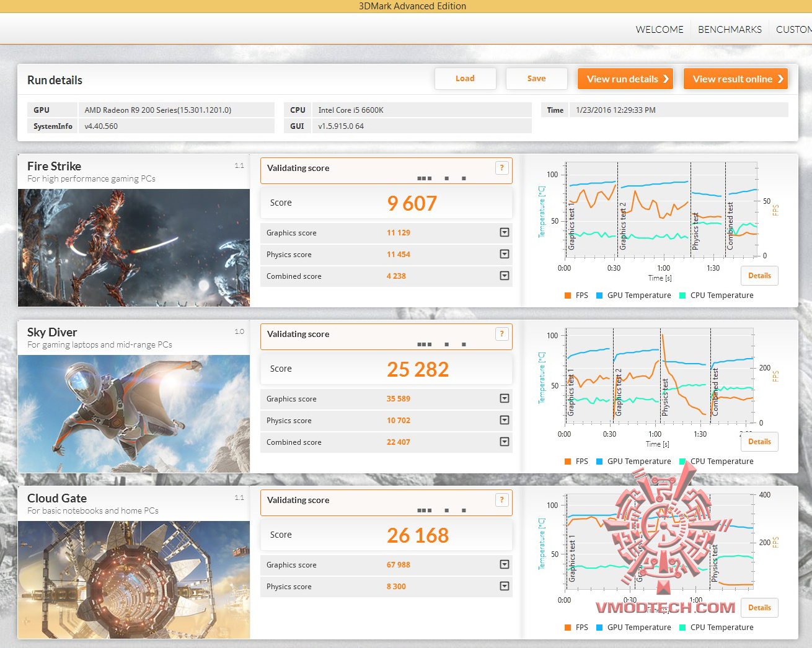Expand Cloud Gate Physics score details
Image resolution: width=812 pixels, height=648 pixels.
(x=505, y=586)
